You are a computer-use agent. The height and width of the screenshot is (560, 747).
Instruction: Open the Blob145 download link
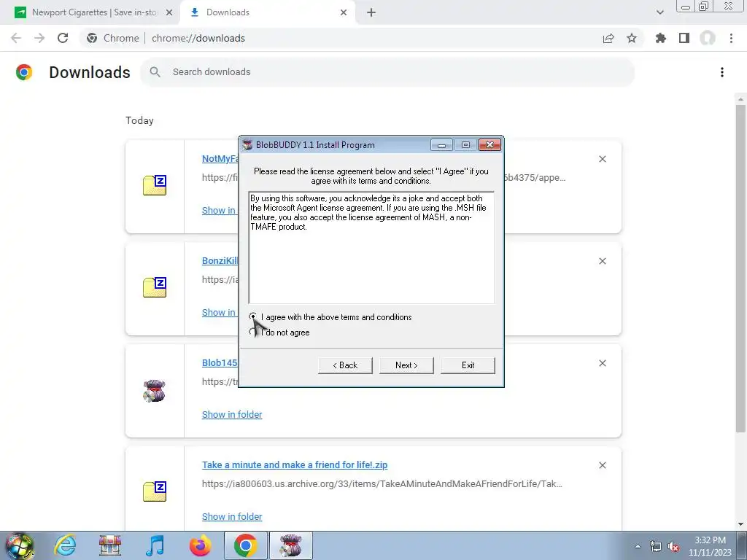(x=220, y=362)
